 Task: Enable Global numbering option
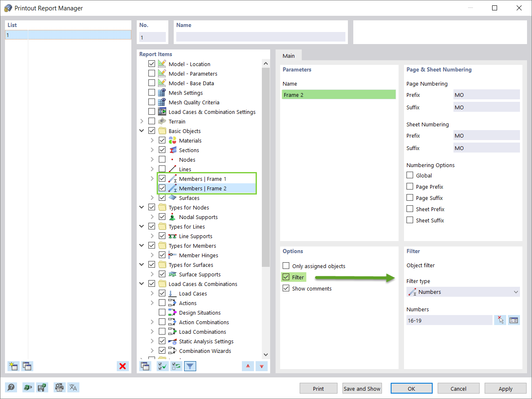click(410, 175)
